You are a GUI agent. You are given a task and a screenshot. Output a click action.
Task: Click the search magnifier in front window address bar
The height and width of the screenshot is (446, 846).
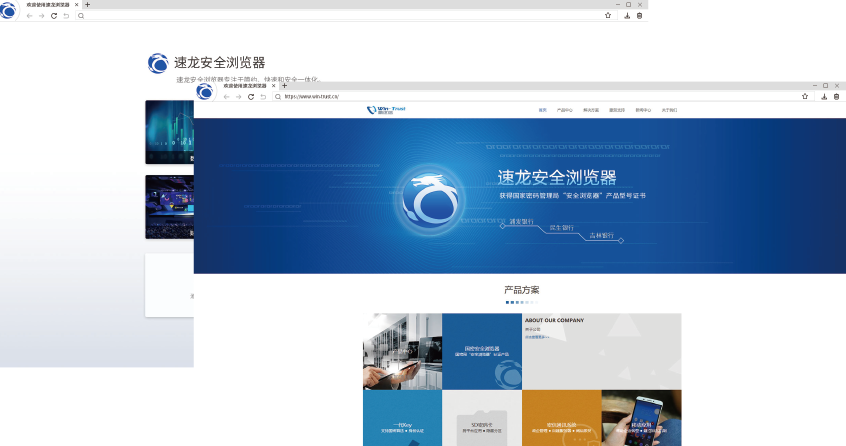(278, 97)
